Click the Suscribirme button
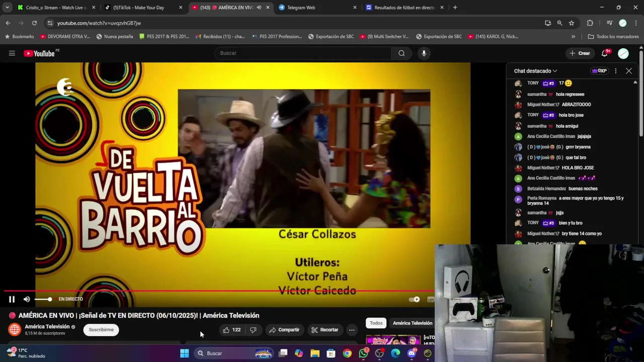The width and height of the screenshot is (644, 362). [101, 330]
